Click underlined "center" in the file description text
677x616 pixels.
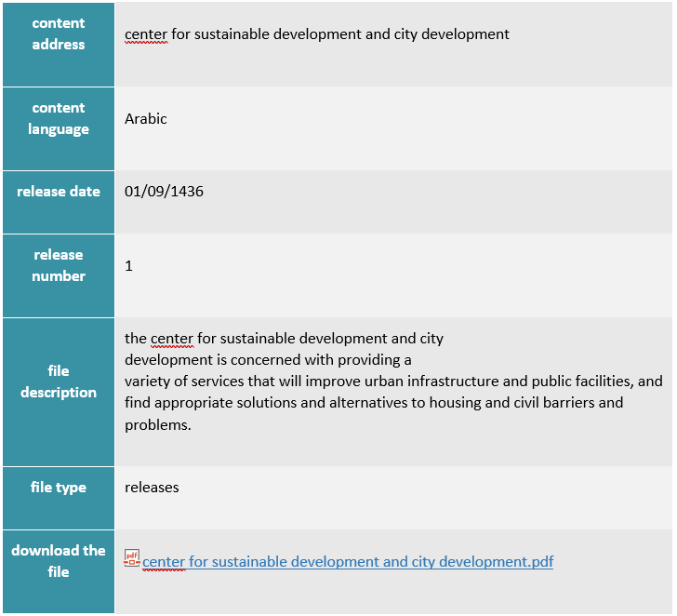tap(171, 339)
